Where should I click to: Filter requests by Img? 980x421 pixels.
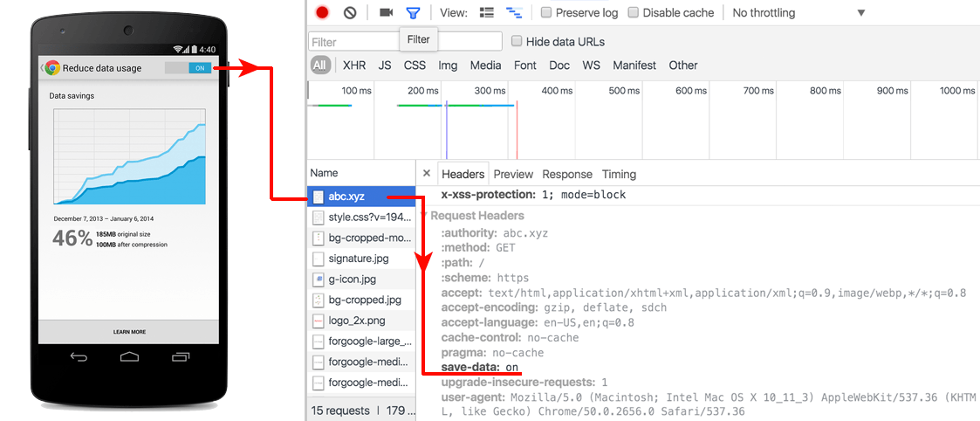[x=448, y=65]
